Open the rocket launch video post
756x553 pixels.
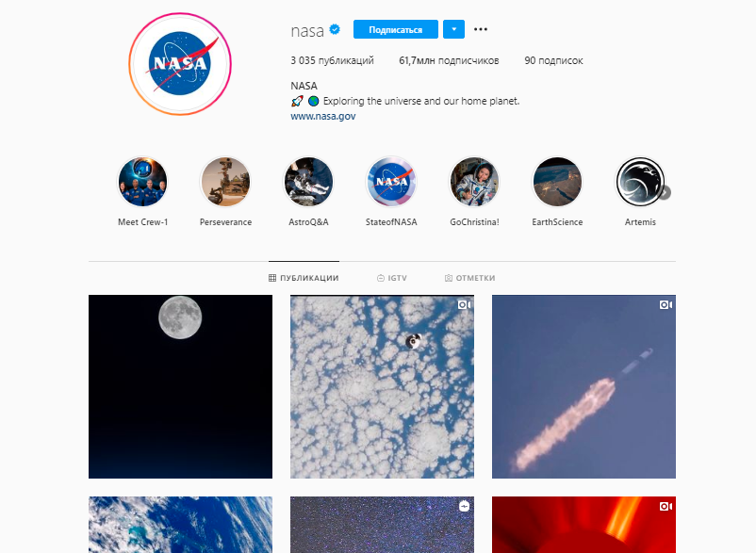pyautogui.click(x=583, y=387)
